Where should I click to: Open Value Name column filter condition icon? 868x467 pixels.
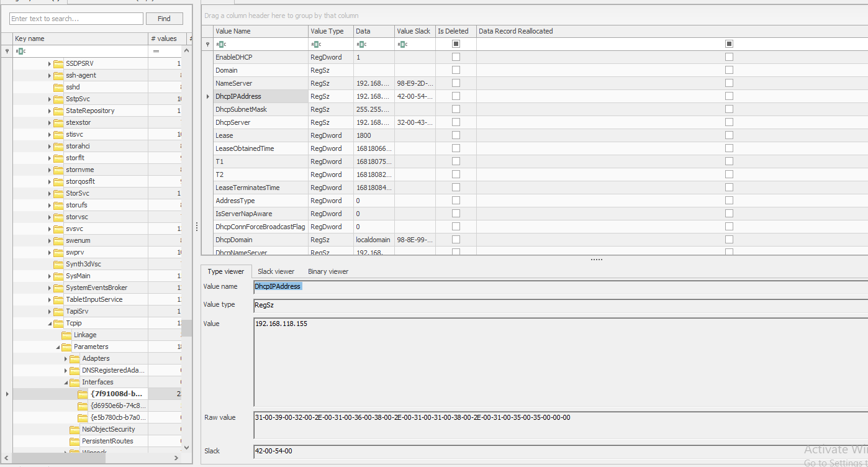click(x=221, y=44)
